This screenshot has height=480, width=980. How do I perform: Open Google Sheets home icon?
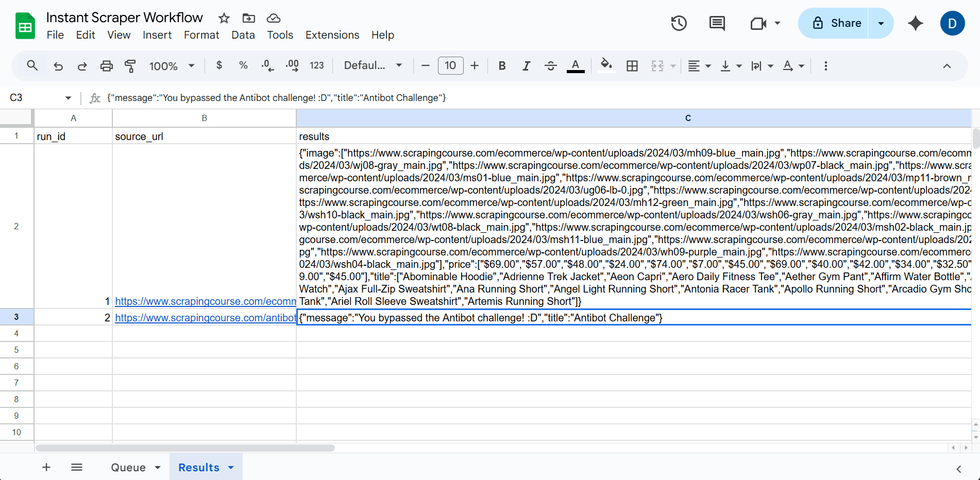click(x=25, y=26)
